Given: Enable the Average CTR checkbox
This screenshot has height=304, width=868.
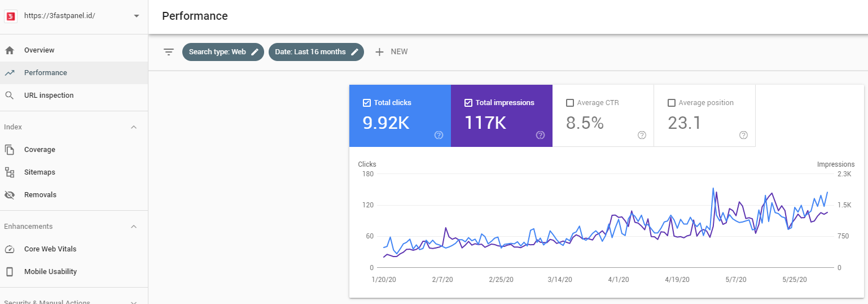Looking at the screenshot, I should tap(570, 103).
